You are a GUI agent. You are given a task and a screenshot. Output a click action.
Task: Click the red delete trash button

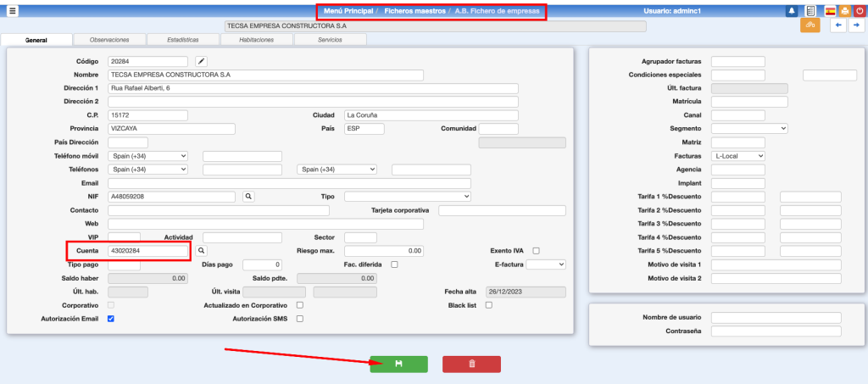point(471,364)
